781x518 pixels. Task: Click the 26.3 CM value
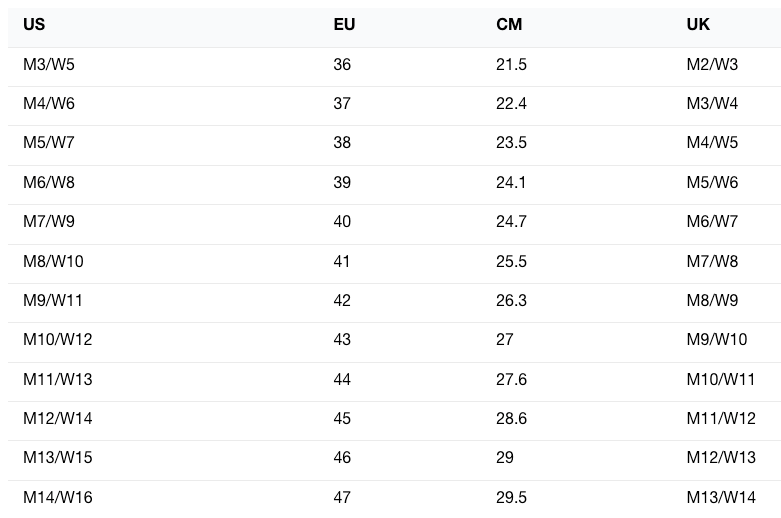[x=511, y=301]
